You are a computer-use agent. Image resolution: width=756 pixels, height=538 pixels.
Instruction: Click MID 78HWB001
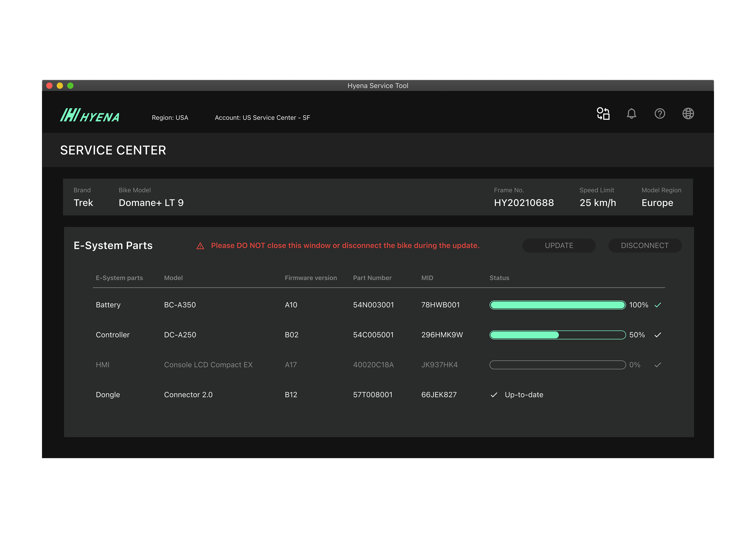pyautogui.click(x=440, y=305)
